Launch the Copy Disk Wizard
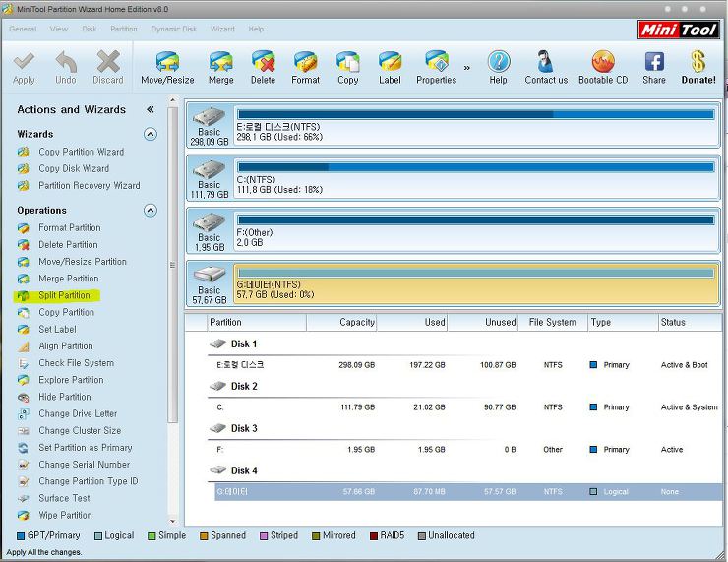The width and height of the screenshot is (728, 562). pos(74,168)
